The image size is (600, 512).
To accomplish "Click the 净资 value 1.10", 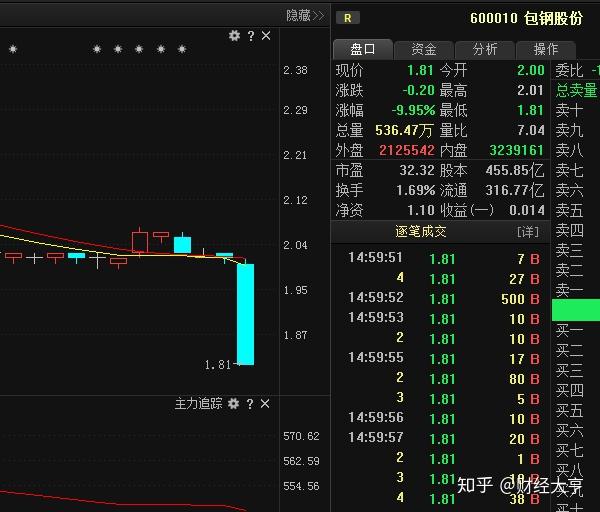I will 421,210.
